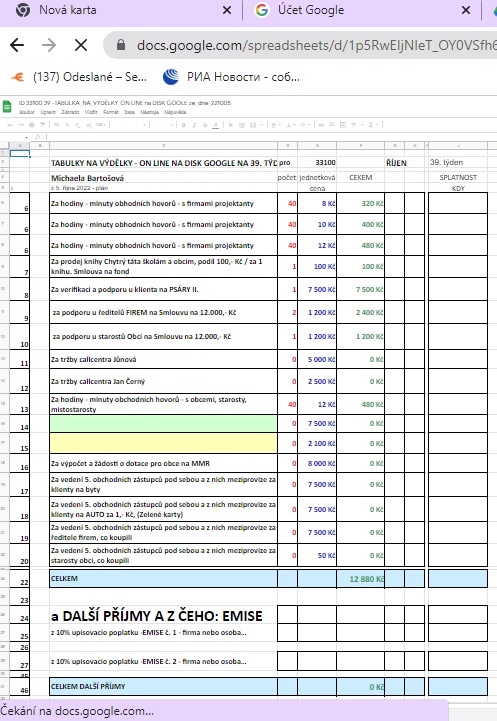Select the 'Za výpočet a žádosti o dotace' cell

[164, 464]
